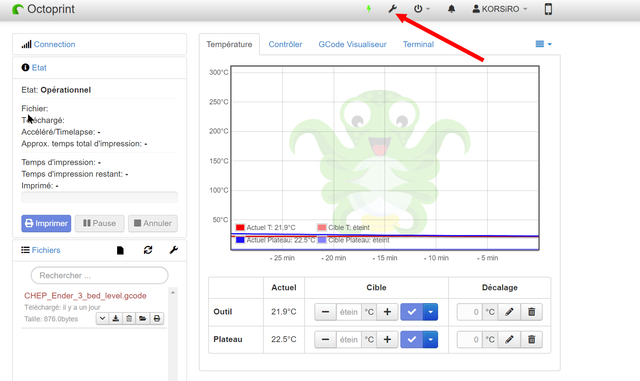Click the Octoprint logo title
The image size is (640, 381).
[x=44, y=9]
